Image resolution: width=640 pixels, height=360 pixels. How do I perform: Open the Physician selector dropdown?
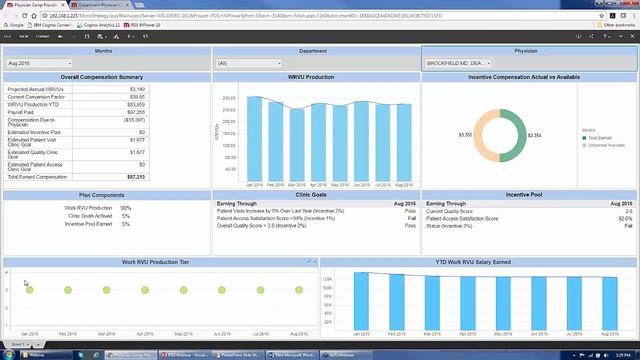click(458, 63)
